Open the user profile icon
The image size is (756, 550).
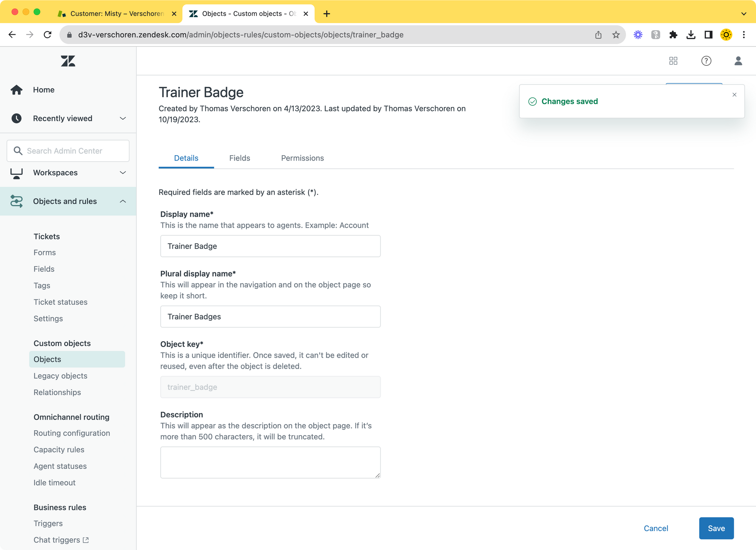point(738,61)
